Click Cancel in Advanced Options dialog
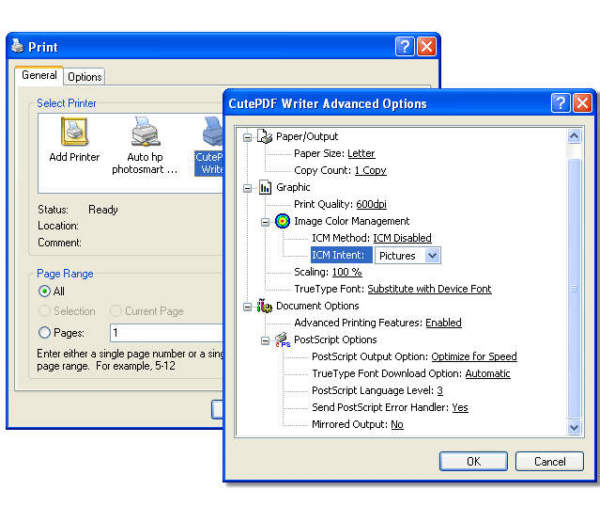The height and width of the screenshot is (520, 600). pyautogui.click(x=549, y=461)
